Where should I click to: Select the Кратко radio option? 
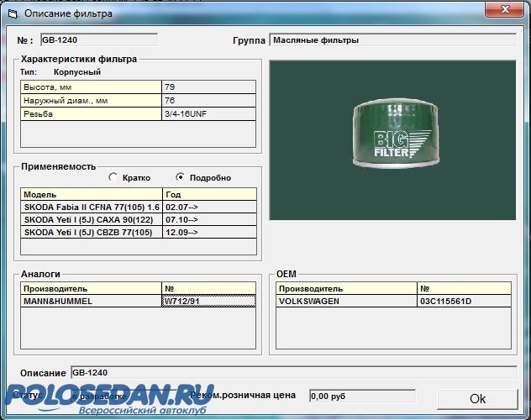pos(113,177)
